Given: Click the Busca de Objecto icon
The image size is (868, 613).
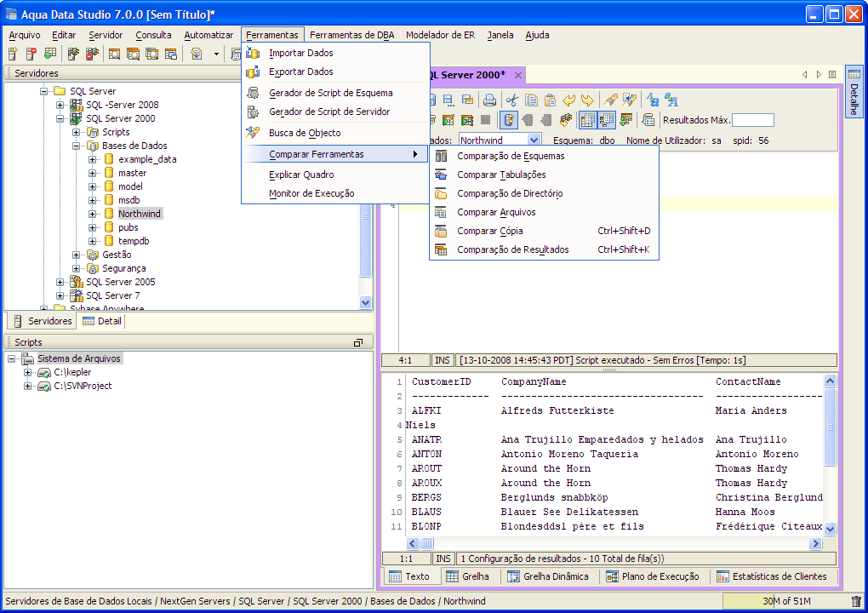Looking at the screenshot, I should tap(253, 133).
